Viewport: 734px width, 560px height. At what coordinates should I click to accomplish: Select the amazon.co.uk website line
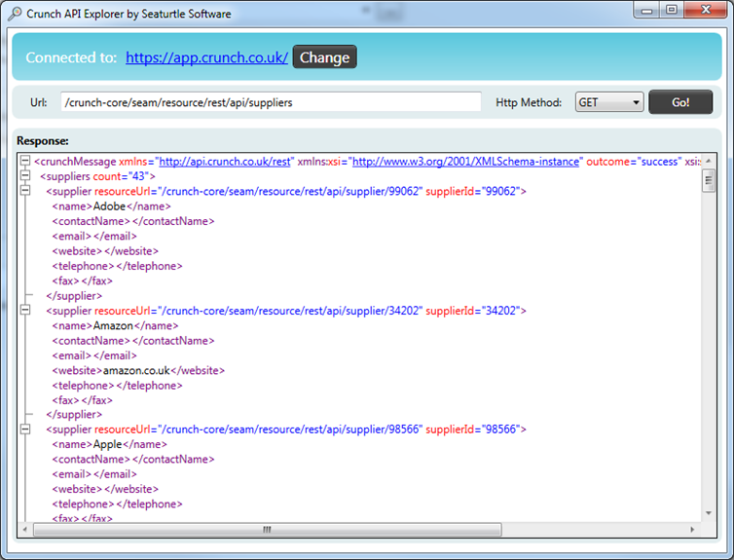pos(138,370)
